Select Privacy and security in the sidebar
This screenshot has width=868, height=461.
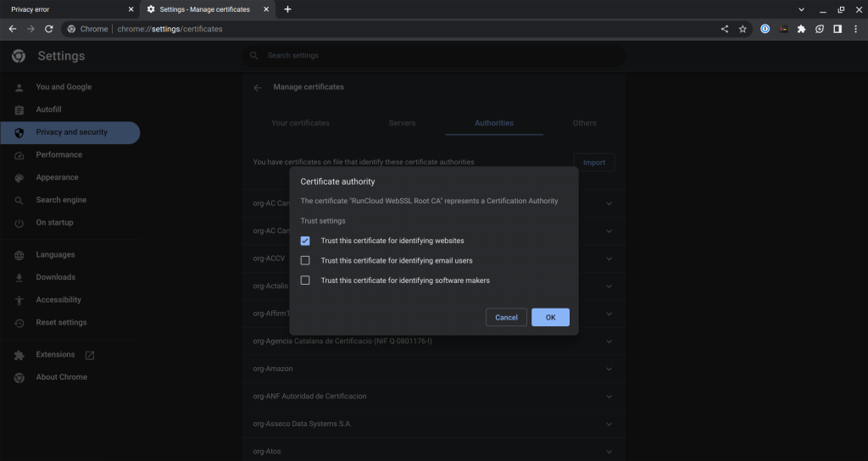[70, 132]
